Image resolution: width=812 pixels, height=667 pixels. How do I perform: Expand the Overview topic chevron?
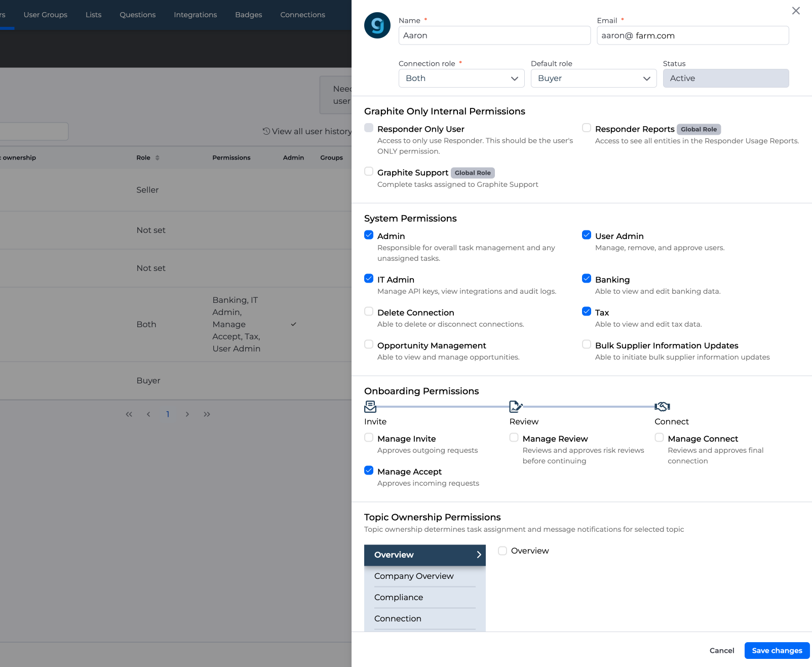[478, 555]
